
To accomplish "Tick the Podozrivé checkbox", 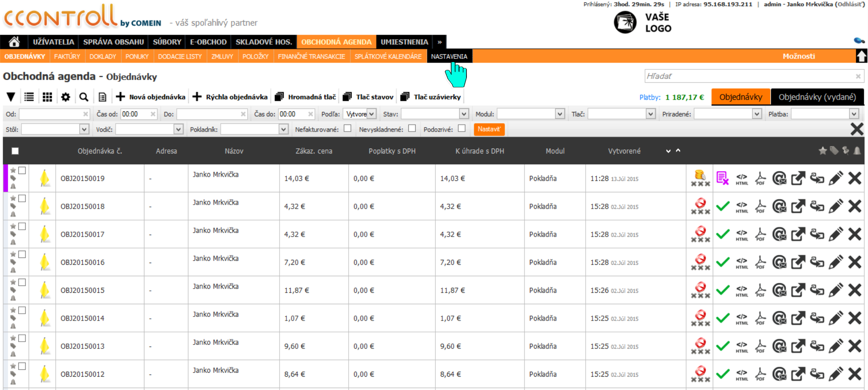I will 462,129.
